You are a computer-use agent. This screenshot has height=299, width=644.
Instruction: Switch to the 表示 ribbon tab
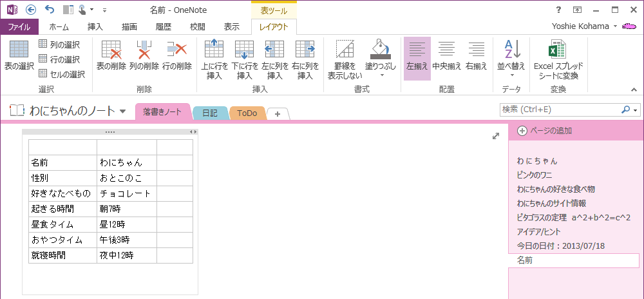[232, 27]
